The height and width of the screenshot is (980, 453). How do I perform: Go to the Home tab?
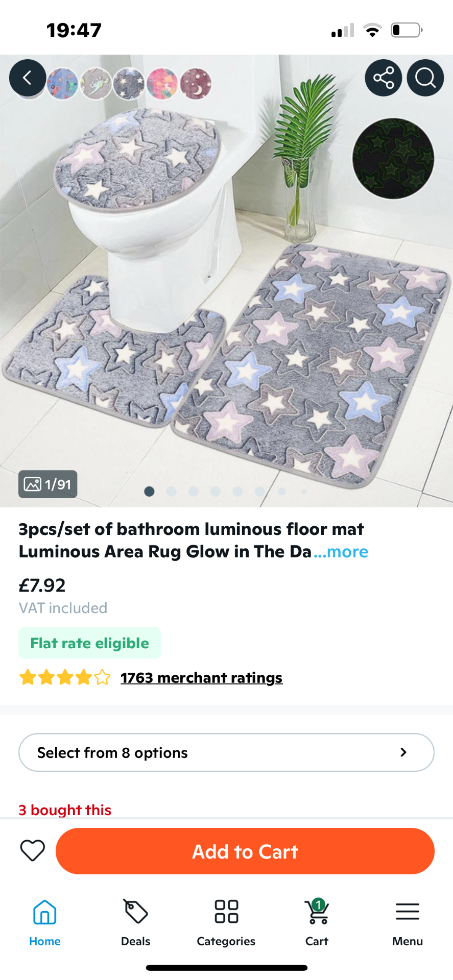(x=45, y=922)
